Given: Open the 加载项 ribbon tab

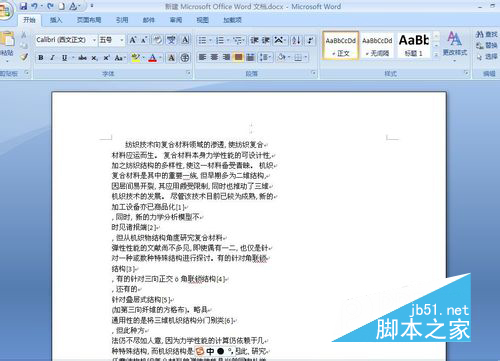Looking at the screenshot, I should pos(232,20).
